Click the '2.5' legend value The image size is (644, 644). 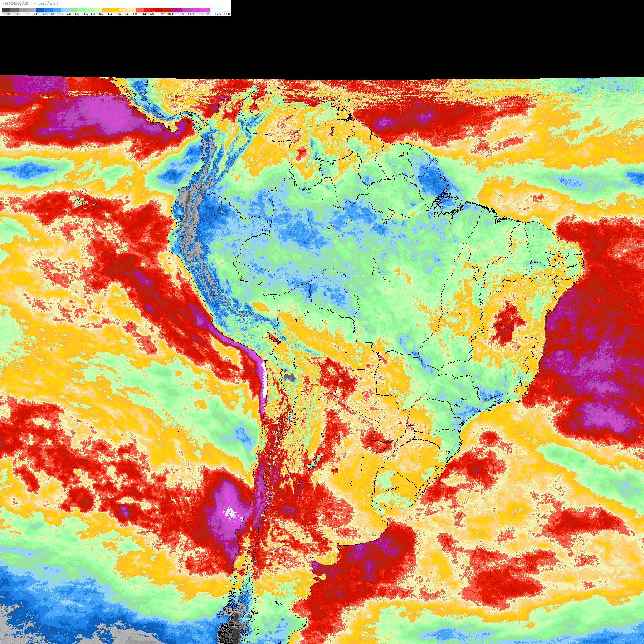coord(45,14)
